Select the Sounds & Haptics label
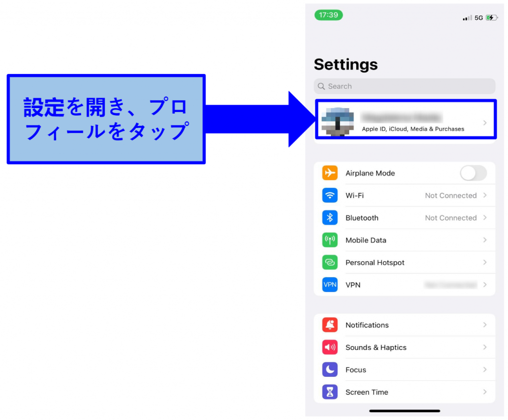 point(376,348)
